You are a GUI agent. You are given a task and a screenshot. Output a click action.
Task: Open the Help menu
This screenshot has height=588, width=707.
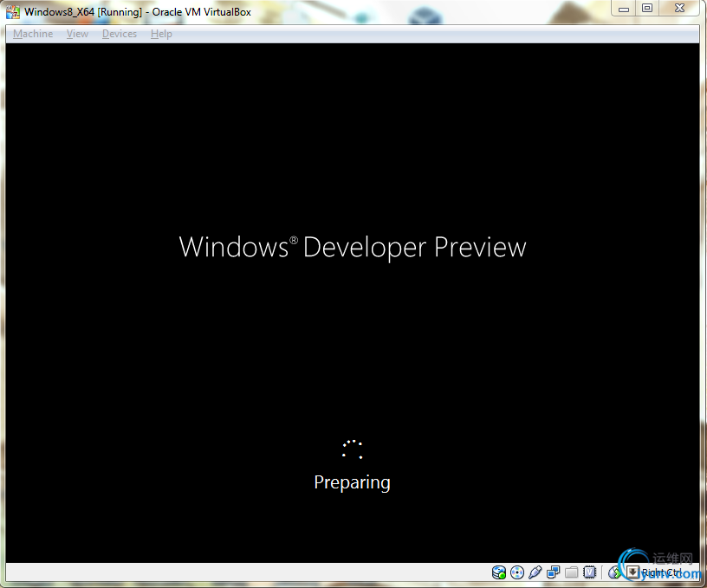tap(161, 34)
